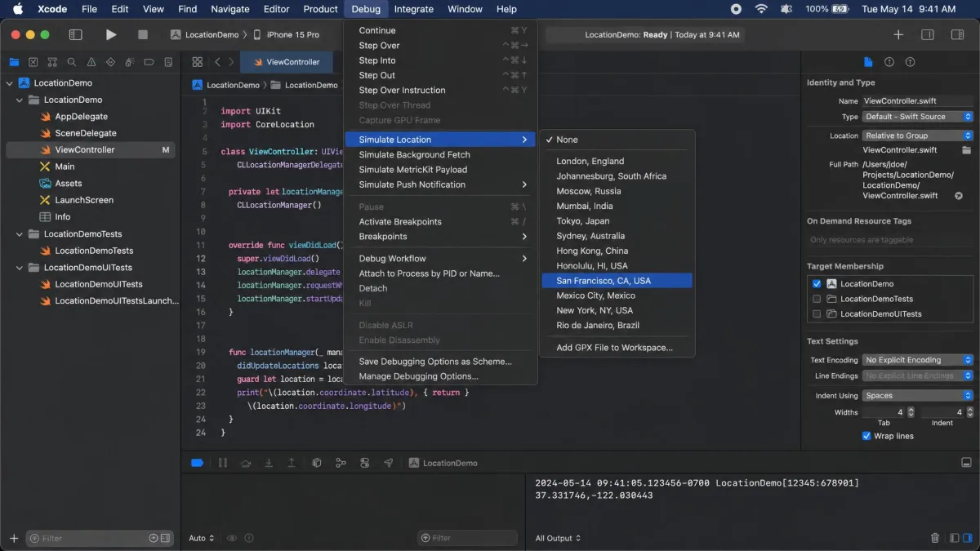Viewport: 980px width, 551px height.
Task: Collapse the LocationDemo project root disclosure arrow
Action: click(x=11, y=83)
